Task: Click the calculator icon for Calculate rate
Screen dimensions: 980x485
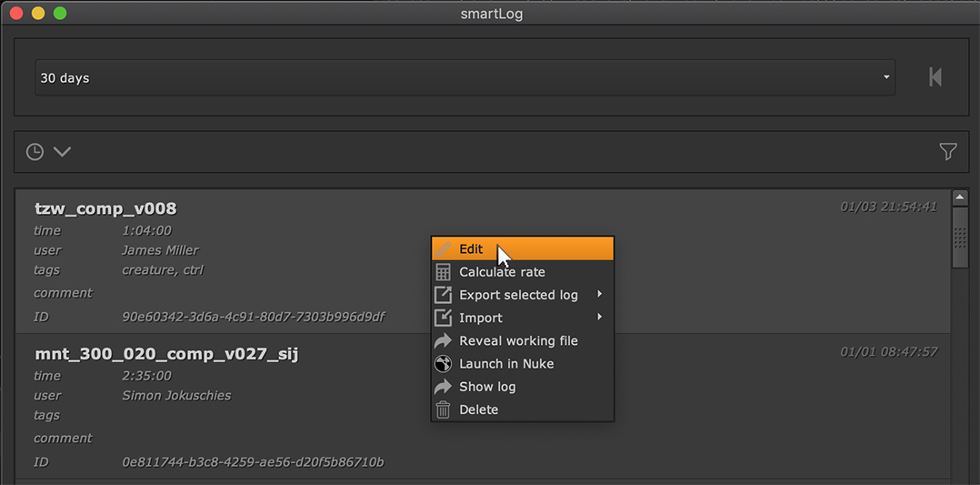Action: [443, 272]
